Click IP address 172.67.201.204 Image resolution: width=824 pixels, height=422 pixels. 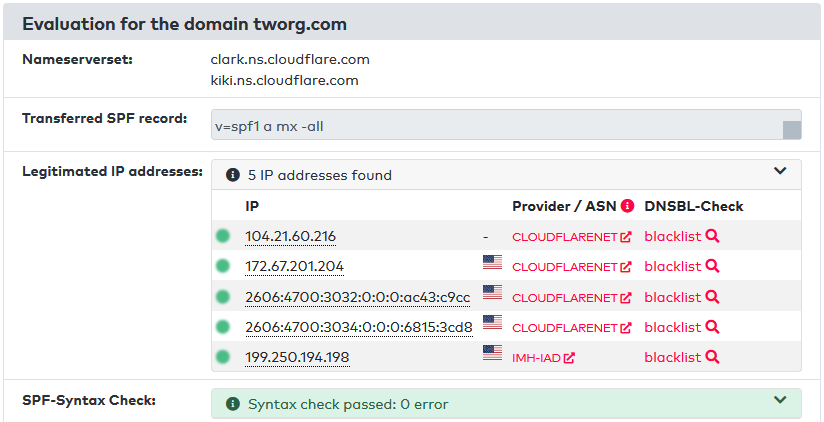294,267
